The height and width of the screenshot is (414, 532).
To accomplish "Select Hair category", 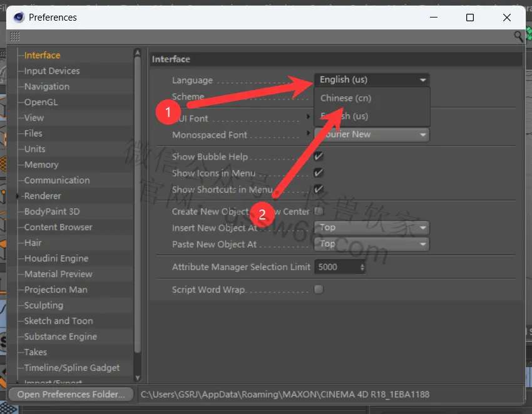I will [x=33, y=243].
